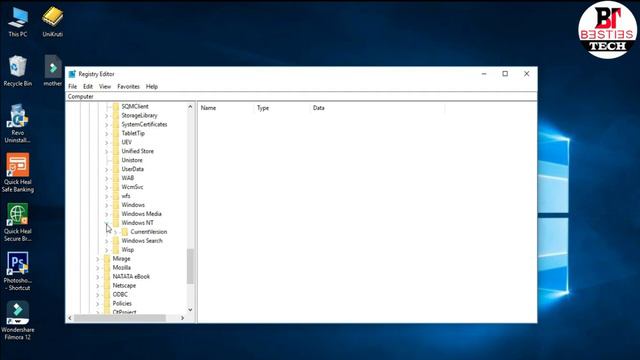Expand the Wisp key
640x360 pixels.
click(x=107, y=250)
